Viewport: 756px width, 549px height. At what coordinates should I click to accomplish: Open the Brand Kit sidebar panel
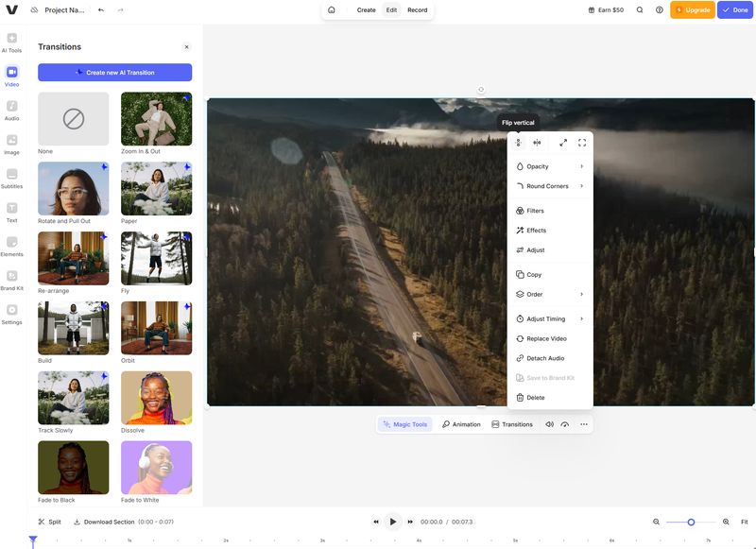point(11,280)
